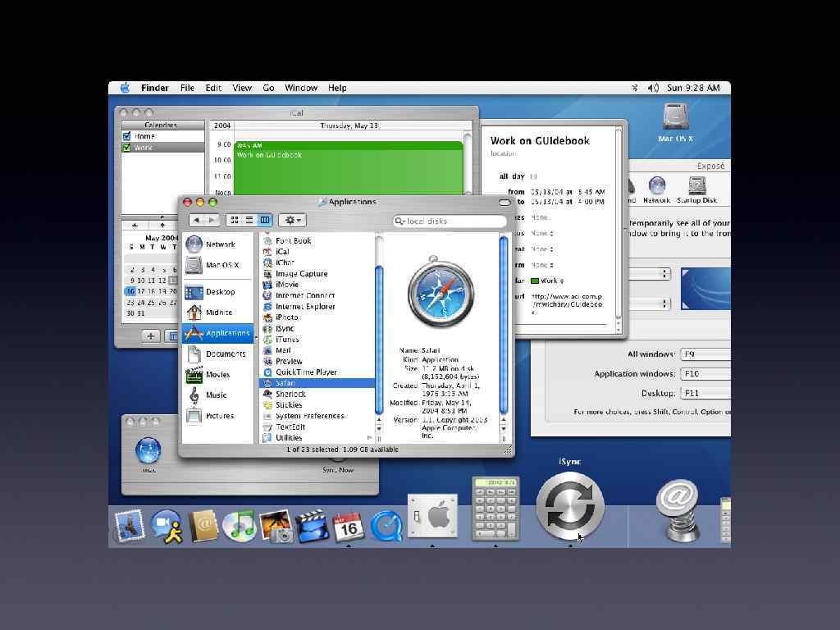Switch Finder to column view
Screen dimensions: 840x630
(265, 220)
